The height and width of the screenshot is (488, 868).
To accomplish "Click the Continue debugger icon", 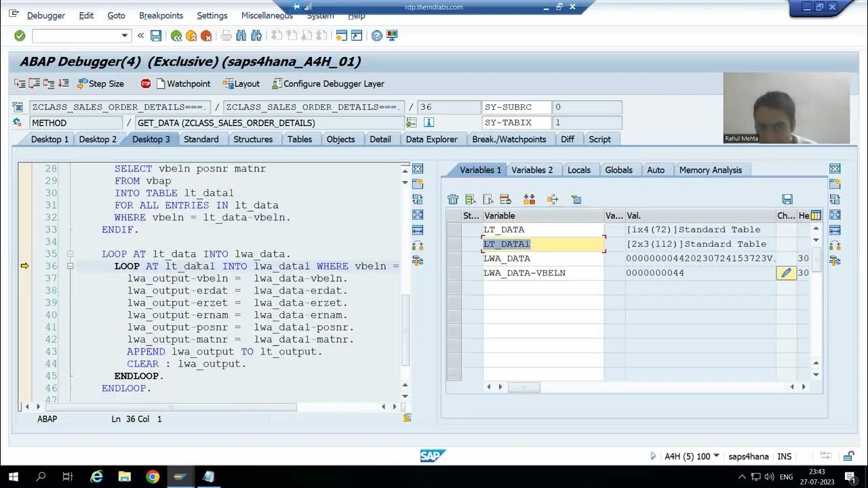I will pyautogui.click(x=63, y=83).
